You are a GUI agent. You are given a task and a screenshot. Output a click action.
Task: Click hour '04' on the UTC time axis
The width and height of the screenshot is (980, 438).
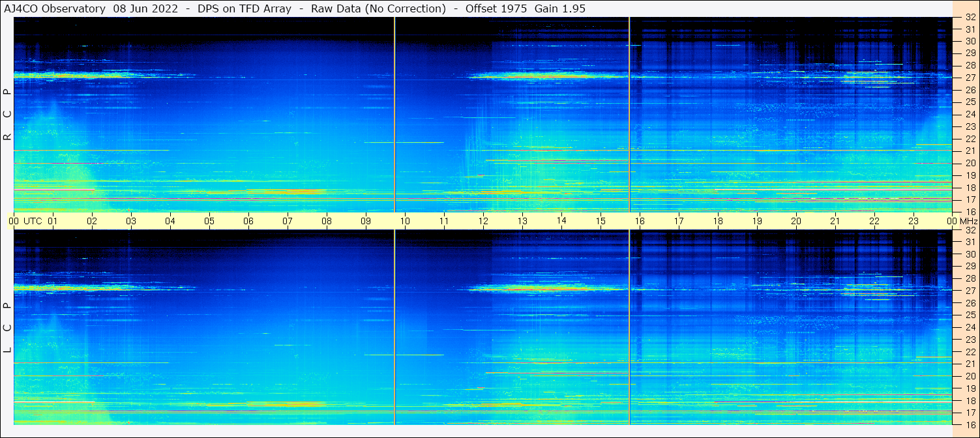170,221
